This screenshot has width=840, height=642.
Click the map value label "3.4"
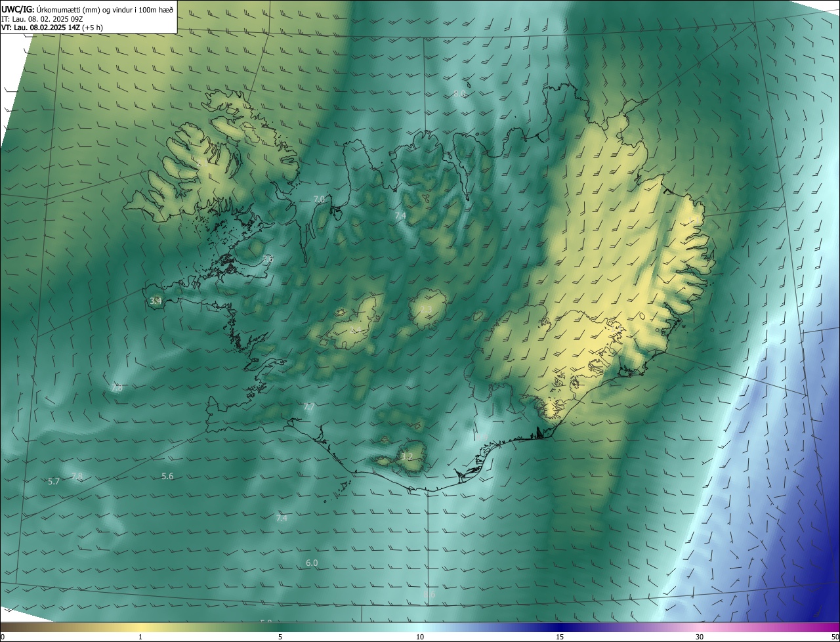pyautogui.click(x=156, y=301)
